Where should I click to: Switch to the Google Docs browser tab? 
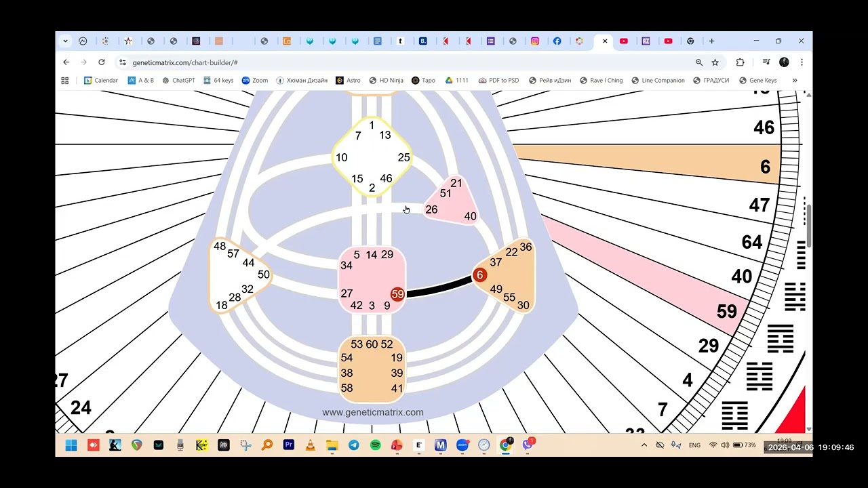click(378, 41)
